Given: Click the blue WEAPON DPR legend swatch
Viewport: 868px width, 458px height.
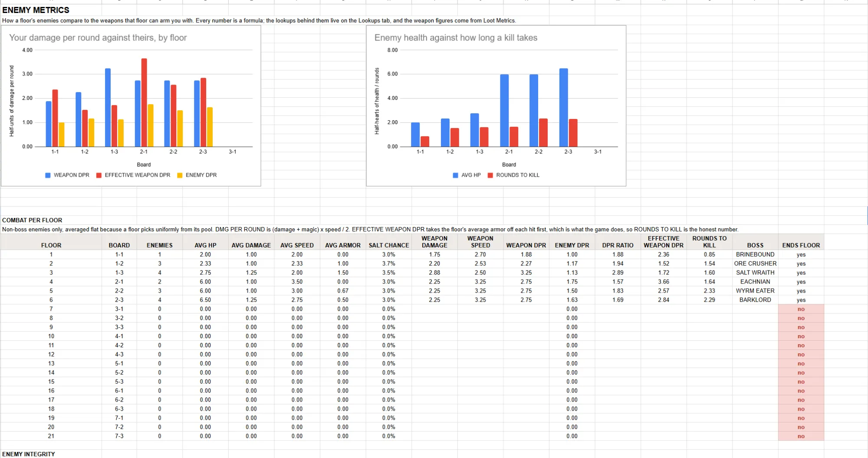Looking at the screenshot, I should click(48, 175).
